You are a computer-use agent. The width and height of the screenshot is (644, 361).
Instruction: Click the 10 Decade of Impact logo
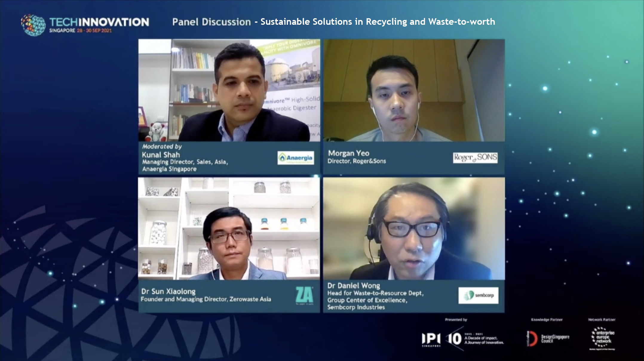(x=475, y=339)
